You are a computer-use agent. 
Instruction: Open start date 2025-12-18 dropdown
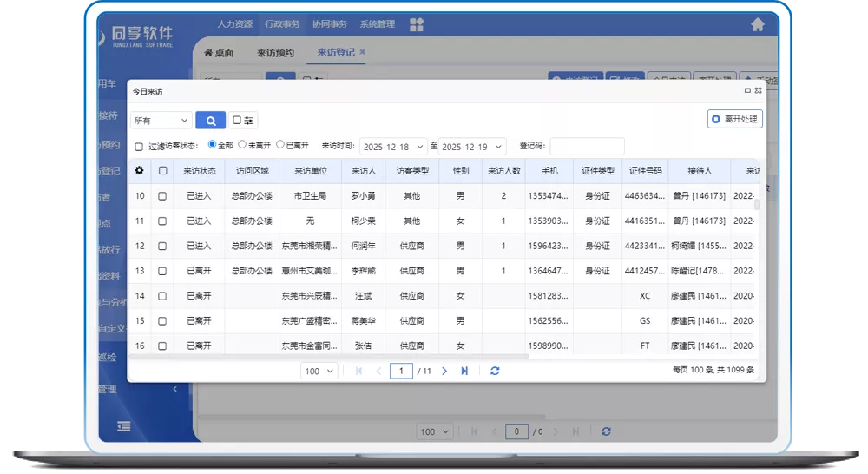point(393,147)
